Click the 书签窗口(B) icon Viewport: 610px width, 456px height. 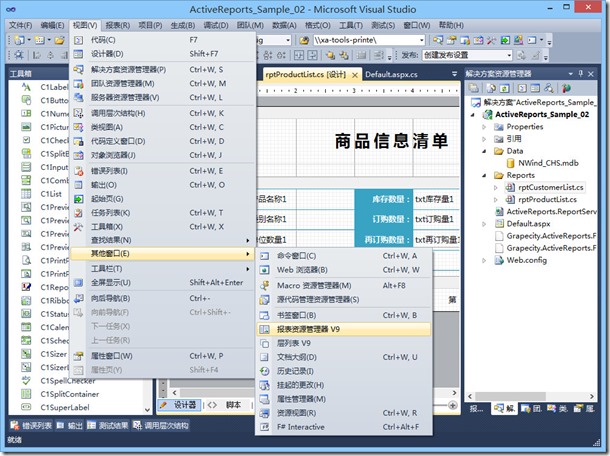coord(265,315)
